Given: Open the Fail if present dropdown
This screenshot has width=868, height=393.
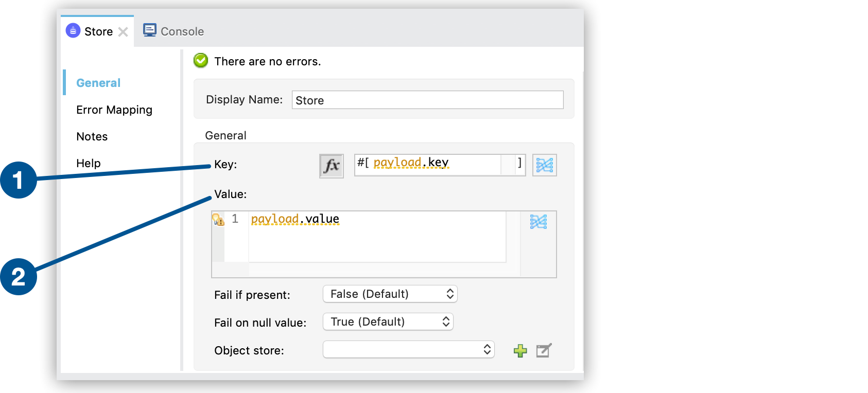Looking at the screenshot, I should point(390,294).
